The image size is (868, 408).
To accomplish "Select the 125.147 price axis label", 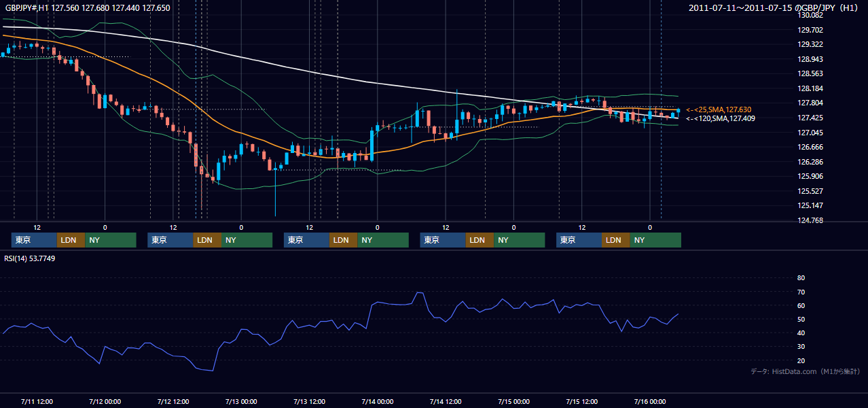I will [x=810, y=205].
